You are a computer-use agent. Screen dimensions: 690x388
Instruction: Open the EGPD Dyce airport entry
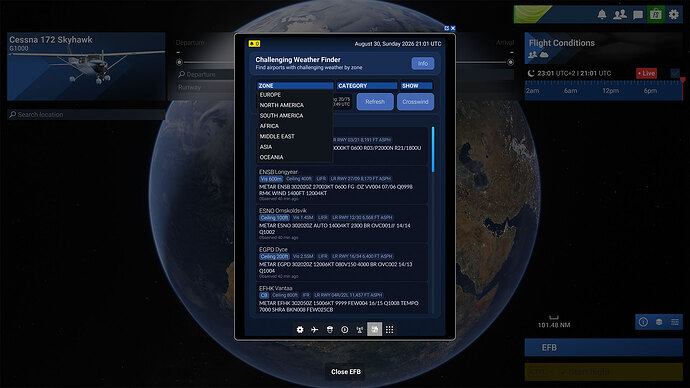click(342, 262)
